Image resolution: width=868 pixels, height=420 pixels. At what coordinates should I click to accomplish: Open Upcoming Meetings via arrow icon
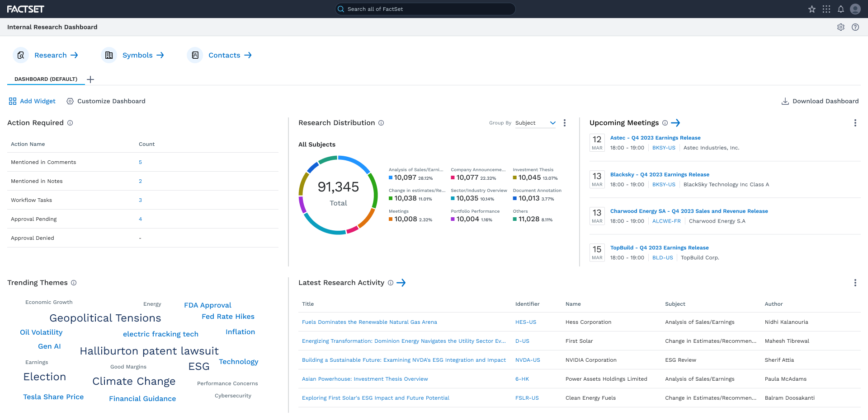(x=675, y=123)
